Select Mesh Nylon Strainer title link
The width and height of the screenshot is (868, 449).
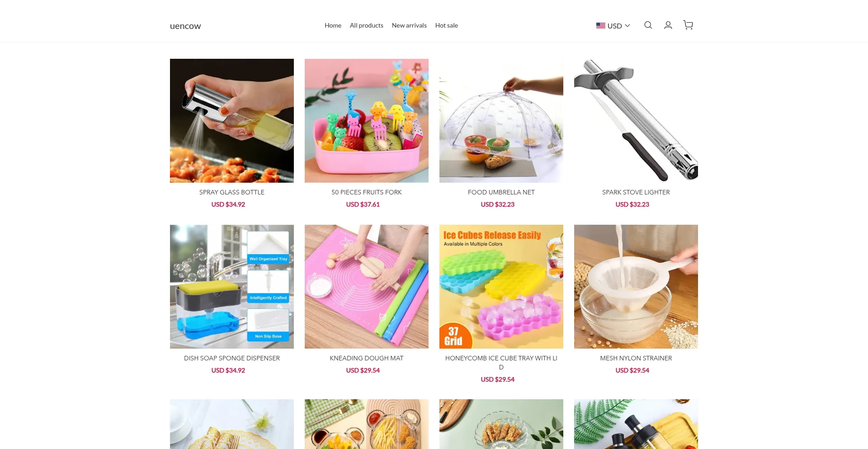click(x=636, y=358)
